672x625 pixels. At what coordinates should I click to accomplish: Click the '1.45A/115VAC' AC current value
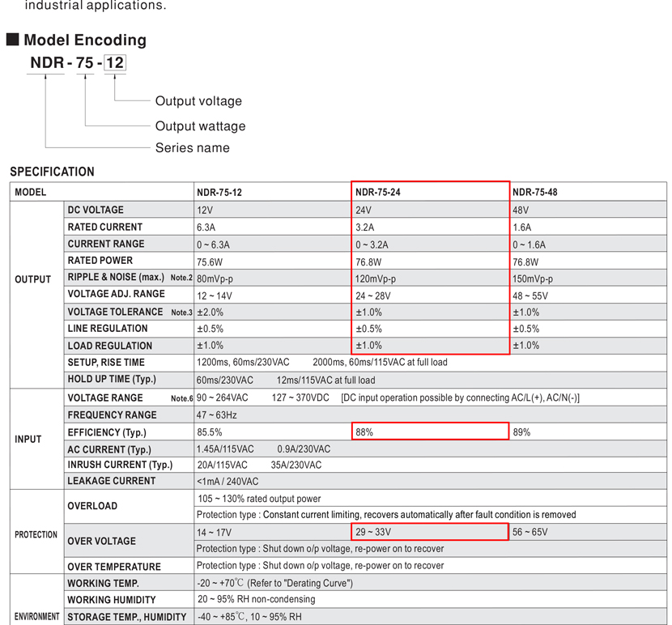[x=225, y=449]
